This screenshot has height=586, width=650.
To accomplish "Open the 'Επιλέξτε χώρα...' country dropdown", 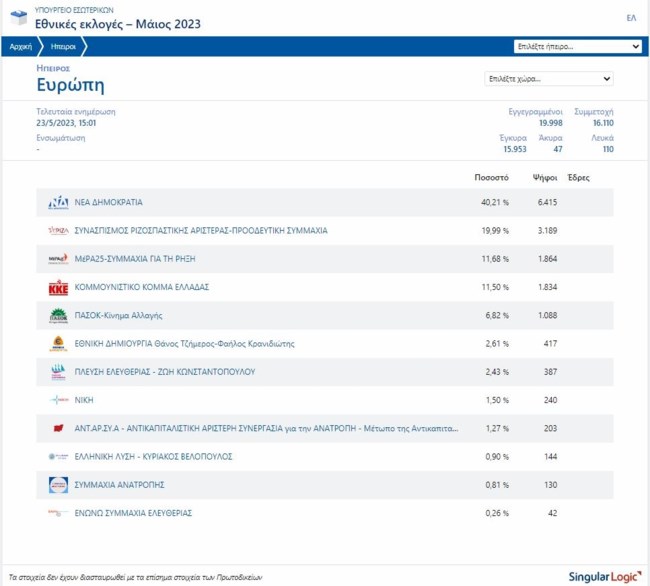I will click(548, 79).
